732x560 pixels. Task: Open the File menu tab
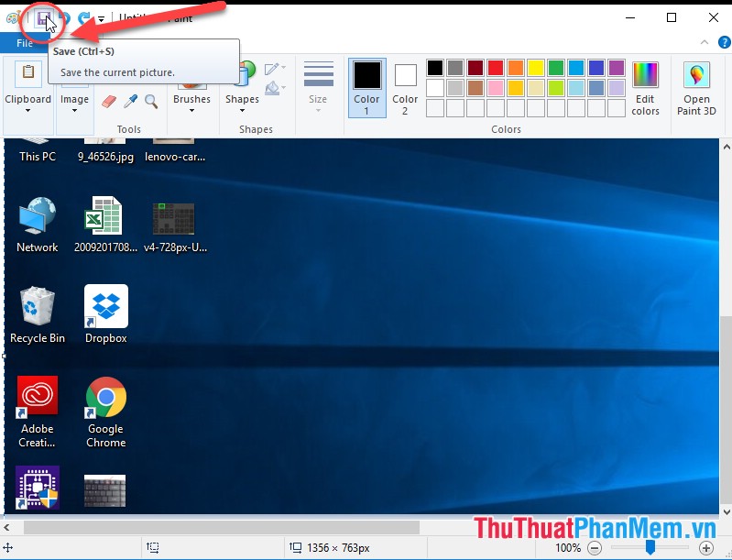[24, 43]
